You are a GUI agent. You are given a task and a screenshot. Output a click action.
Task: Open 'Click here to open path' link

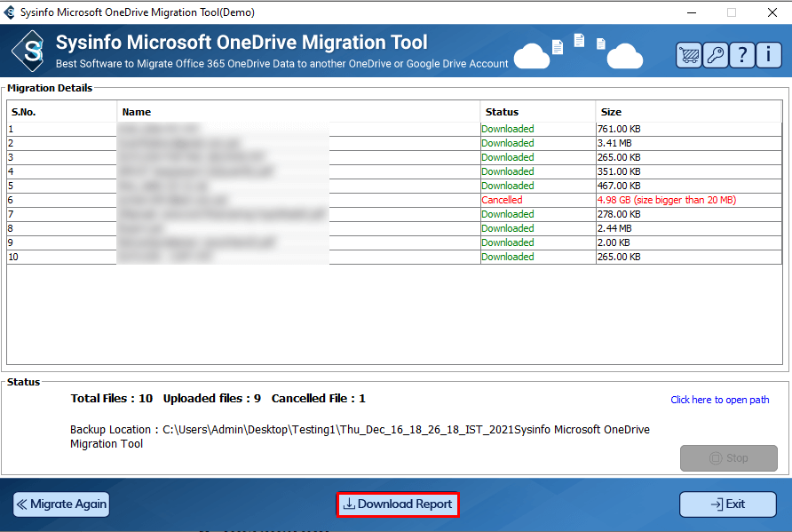coord(719,400)
